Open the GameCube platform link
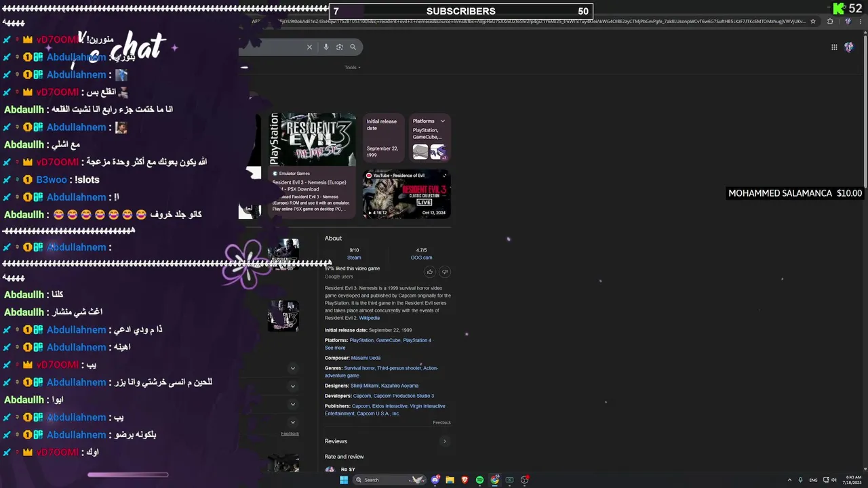Screen dimensions: 868x488 [388, 340]
